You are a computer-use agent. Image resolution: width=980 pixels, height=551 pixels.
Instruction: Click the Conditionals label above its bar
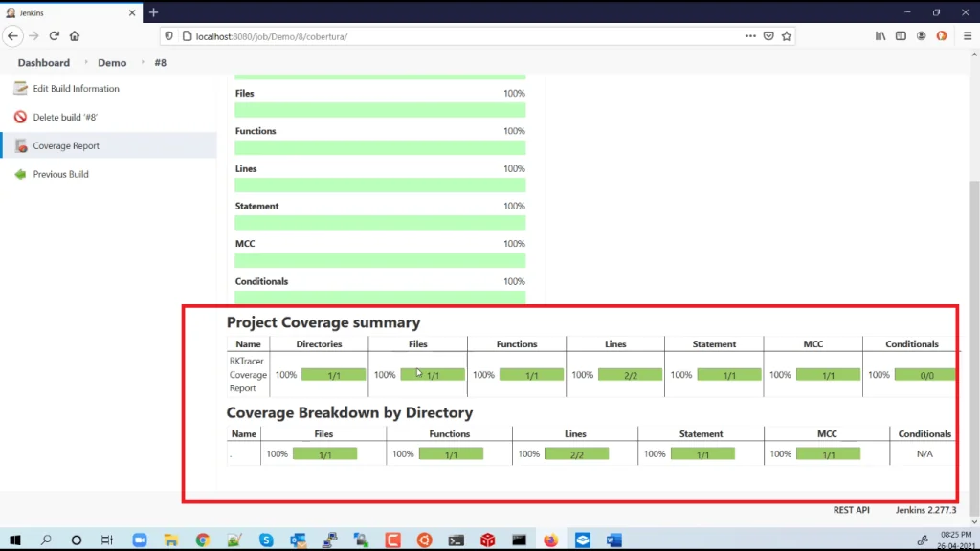(261, 282)
